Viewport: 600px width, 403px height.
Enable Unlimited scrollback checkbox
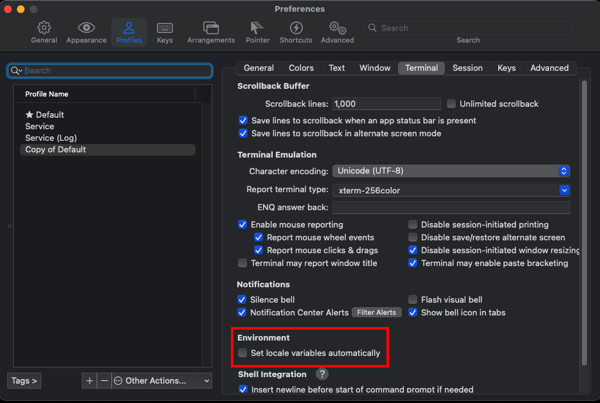pos(451,104)
